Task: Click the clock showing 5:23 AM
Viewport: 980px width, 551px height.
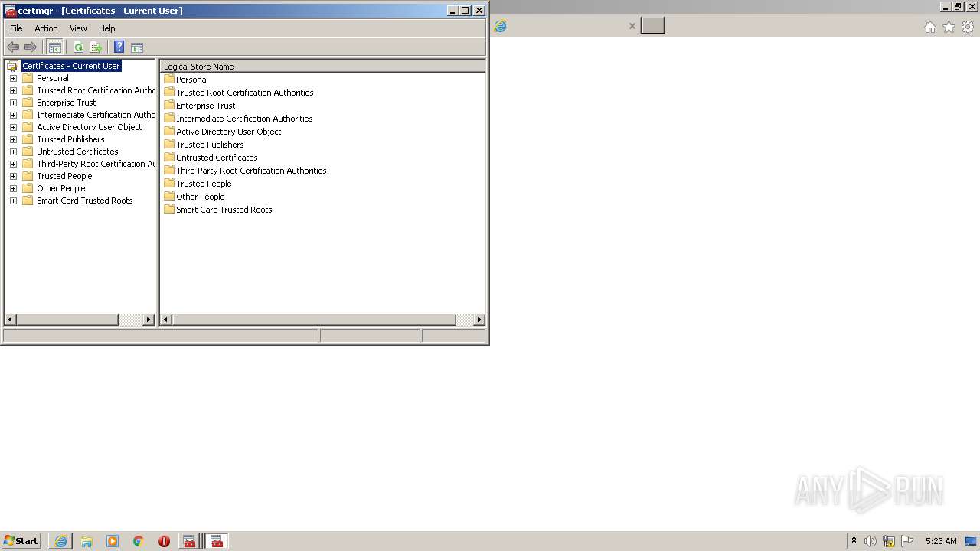Action: 941,541
